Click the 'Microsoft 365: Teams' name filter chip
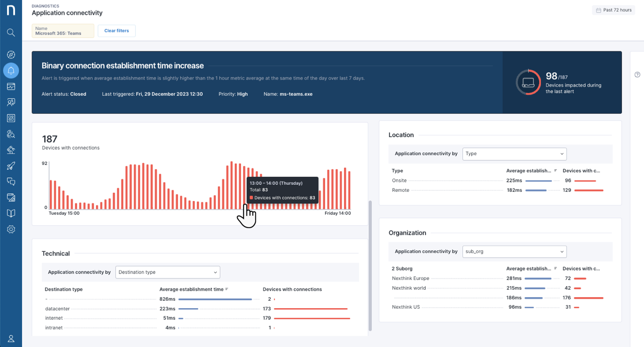The width and height of the screenshot is (644, 347). pos(63,31)
